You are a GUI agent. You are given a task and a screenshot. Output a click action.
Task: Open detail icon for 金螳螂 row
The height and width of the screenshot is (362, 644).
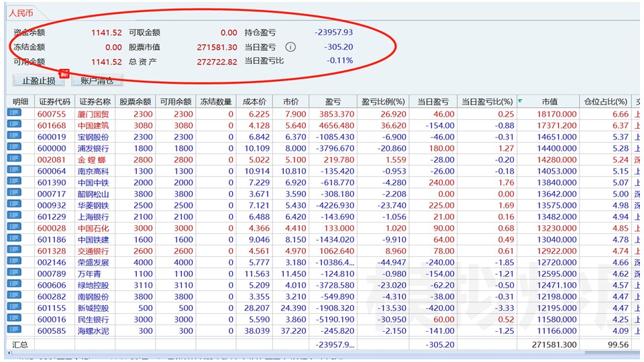pyautogui.click(x=14, y=159)
